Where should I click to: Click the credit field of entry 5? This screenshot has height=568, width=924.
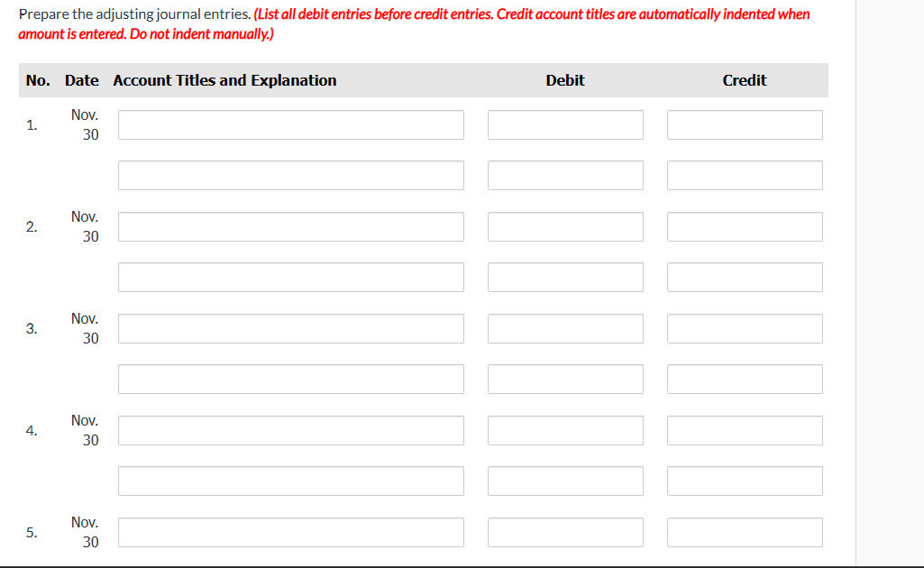pyautogui.click(x=744, y=532)
